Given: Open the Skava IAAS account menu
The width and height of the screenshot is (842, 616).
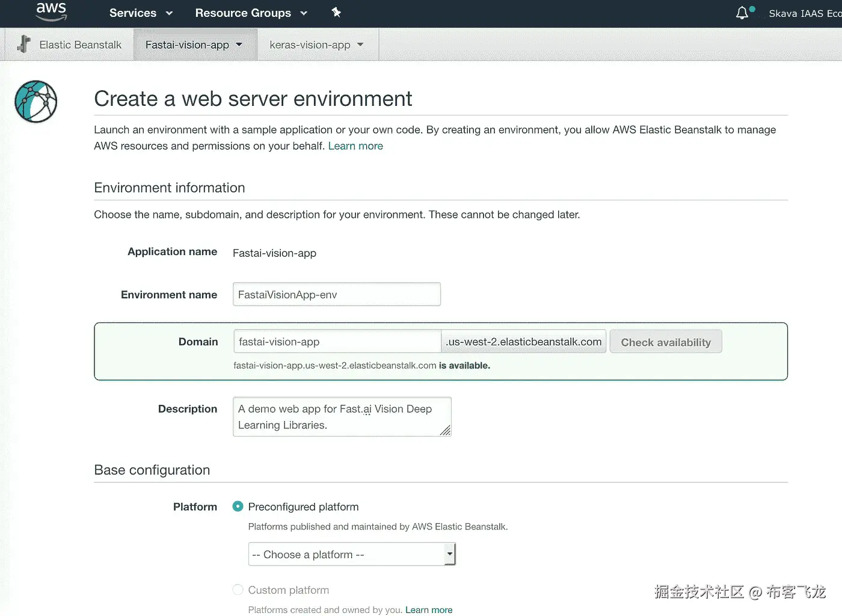Looking at the screenshot, I should click(x=805, y=13).
